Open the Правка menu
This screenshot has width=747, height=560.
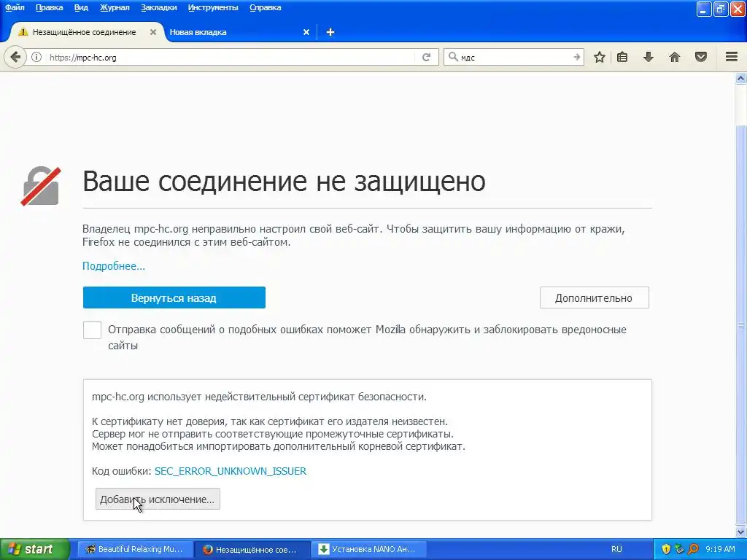(x=49, y=7)
